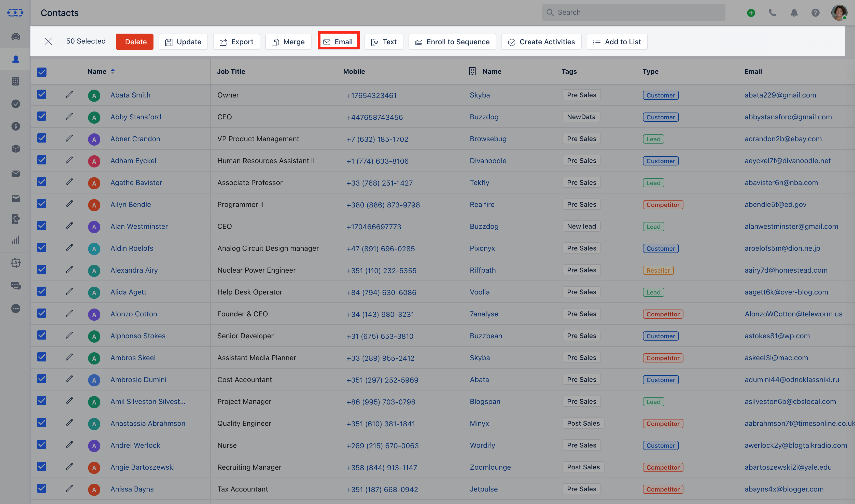Edit Anissa Bayns using the pencil icon
855x504 pixels.
point(69,488)
